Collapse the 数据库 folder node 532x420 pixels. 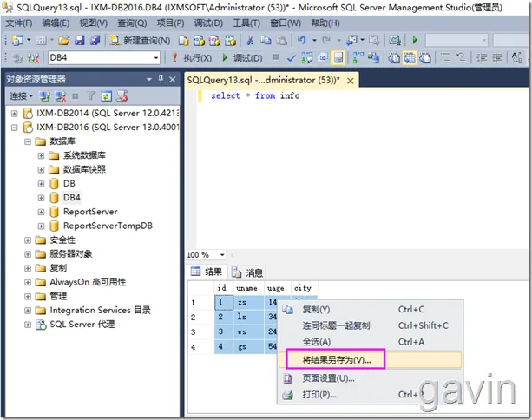tap(28, 141)
